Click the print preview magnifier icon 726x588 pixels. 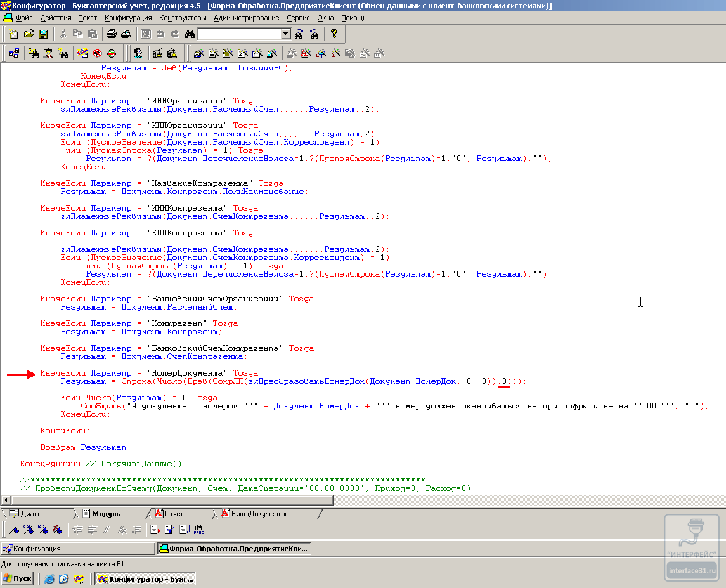126,34
